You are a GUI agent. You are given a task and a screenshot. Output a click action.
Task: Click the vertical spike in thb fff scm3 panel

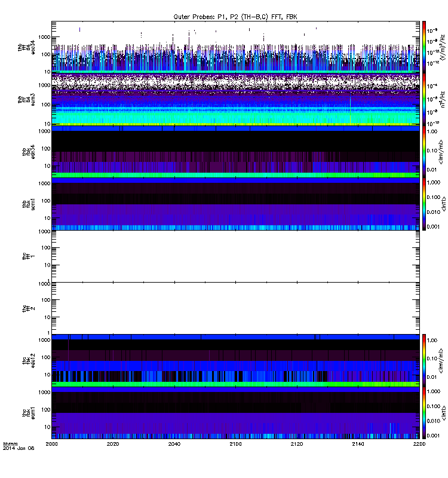point(350,109)
